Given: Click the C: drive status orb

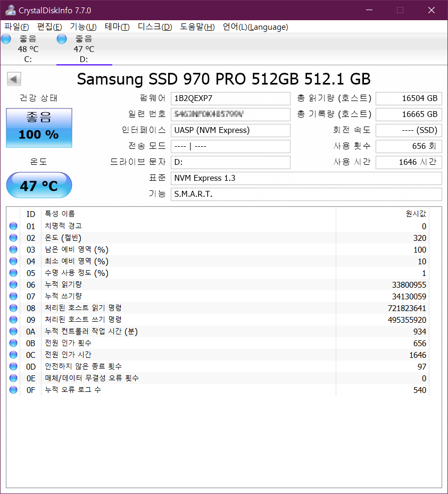Looking at the screenshot, I should pos(6,39).
